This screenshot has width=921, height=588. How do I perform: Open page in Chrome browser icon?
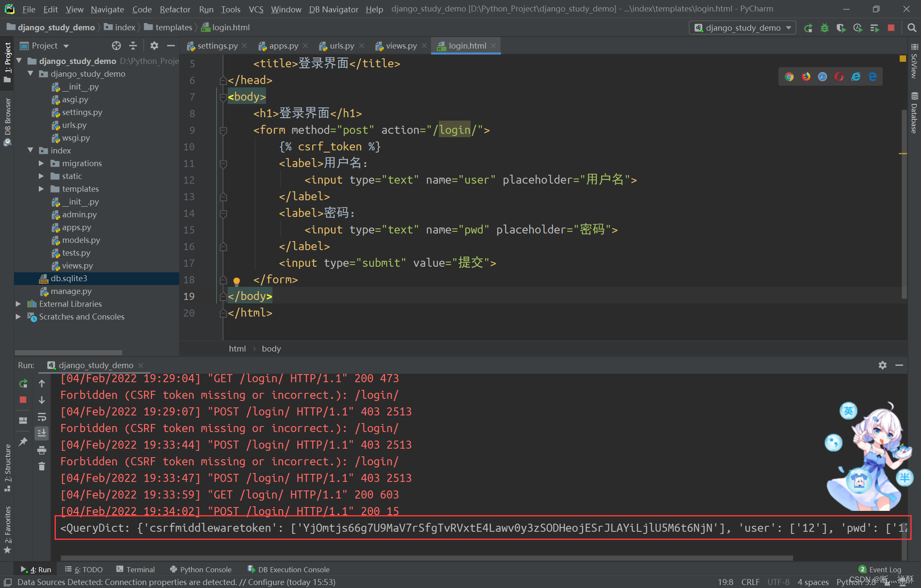pos(789,77)
